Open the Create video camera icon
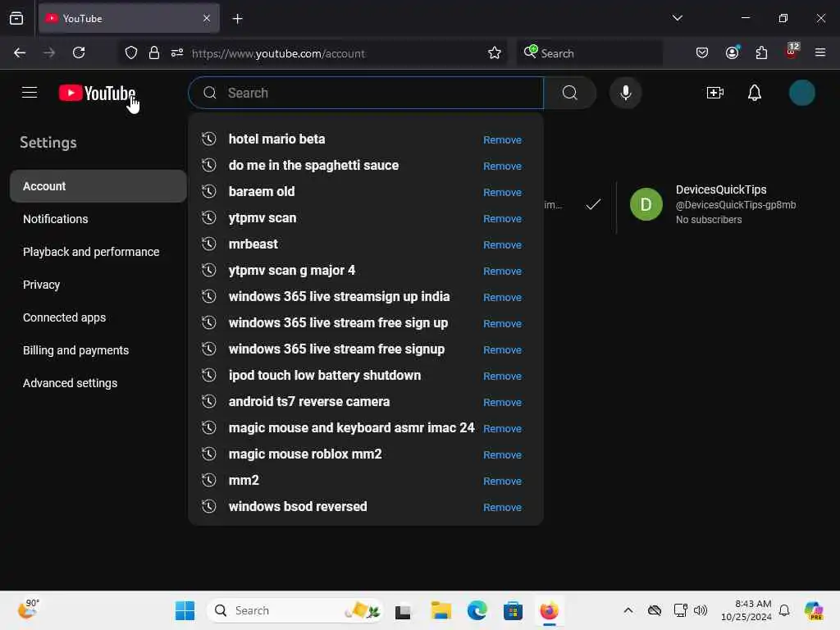Viewport: 840px width, 630px height. [715, 93]
